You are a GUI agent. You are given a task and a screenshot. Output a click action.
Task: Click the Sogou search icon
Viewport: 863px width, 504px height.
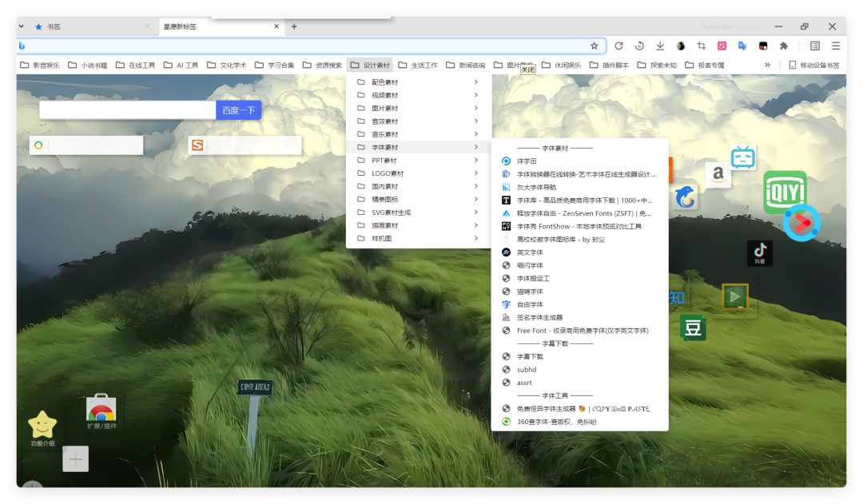[197, 145]
